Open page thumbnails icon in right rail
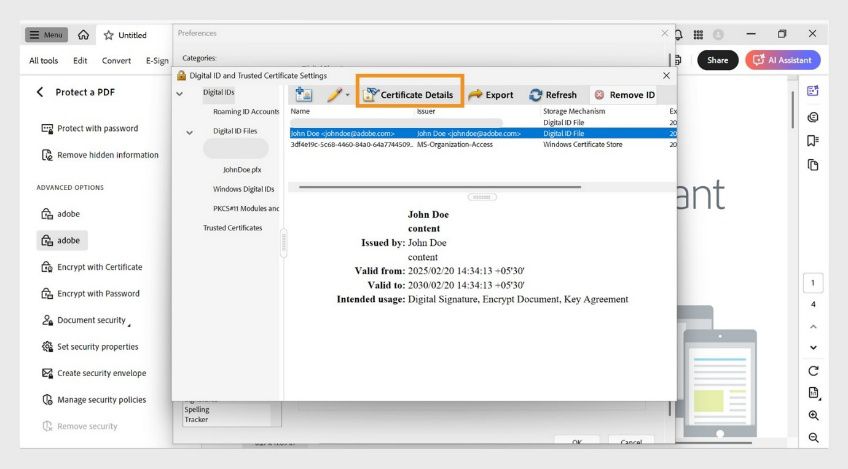The image size is (848, 469). coord(813,164)
